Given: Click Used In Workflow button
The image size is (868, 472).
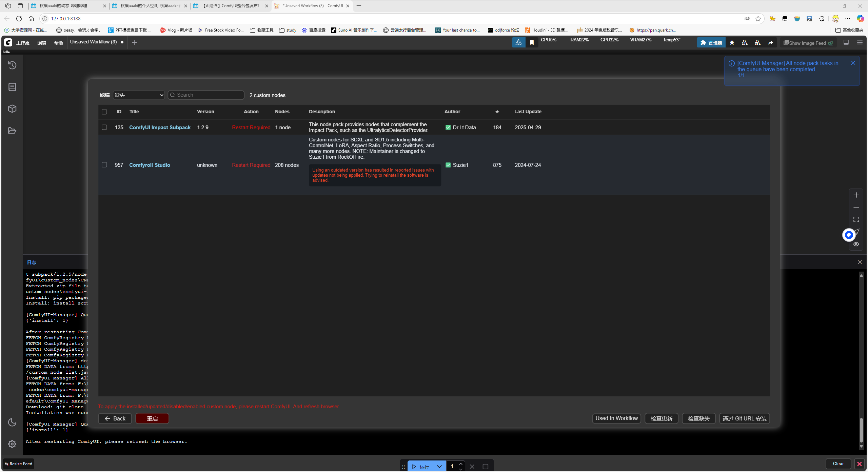Looking at the screenshot, I should [616, 418].
